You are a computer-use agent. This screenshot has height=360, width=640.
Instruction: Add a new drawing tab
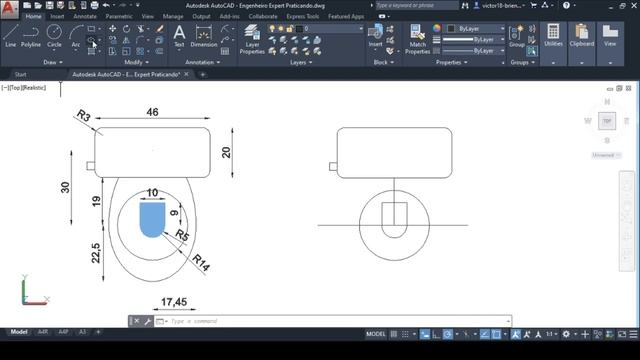(x=202, y=74)
